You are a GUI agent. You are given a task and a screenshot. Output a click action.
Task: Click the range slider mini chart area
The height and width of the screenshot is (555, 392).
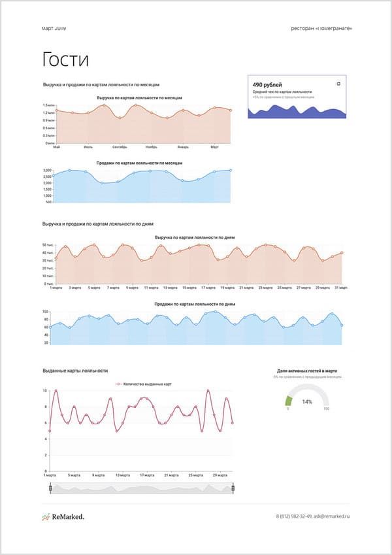click(x=142, y=488)
